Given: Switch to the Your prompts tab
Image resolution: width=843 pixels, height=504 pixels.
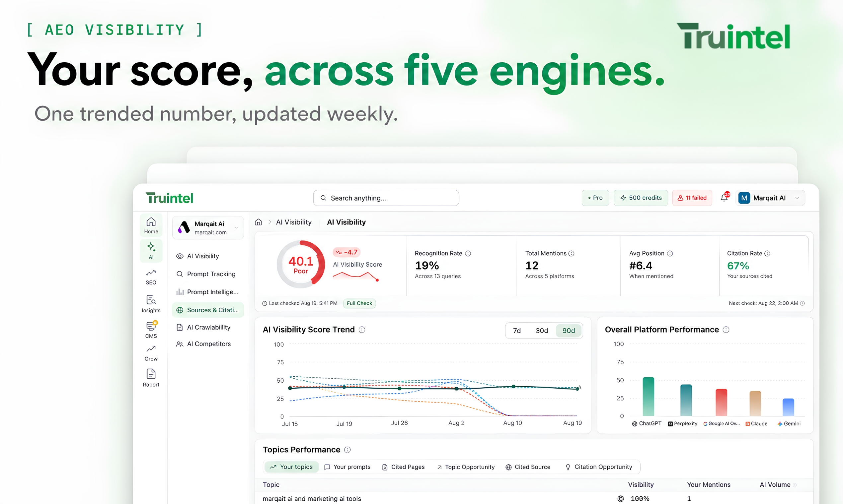Looking at the screenshot, I should point(347,467).
